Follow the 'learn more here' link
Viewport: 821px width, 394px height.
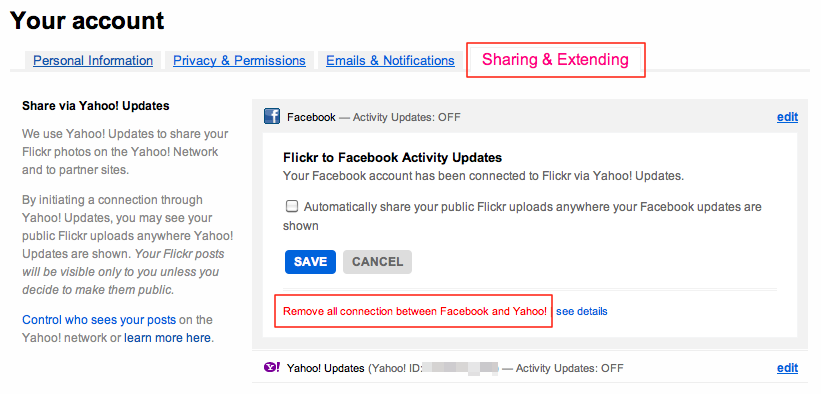[x=167, y=338]
